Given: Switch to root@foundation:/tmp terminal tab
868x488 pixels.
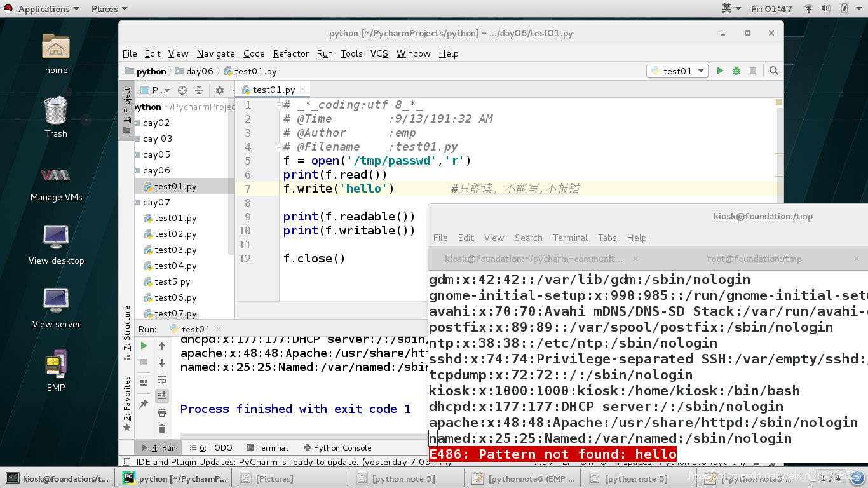Looking at the screenshot, I should tap(754, 259).
